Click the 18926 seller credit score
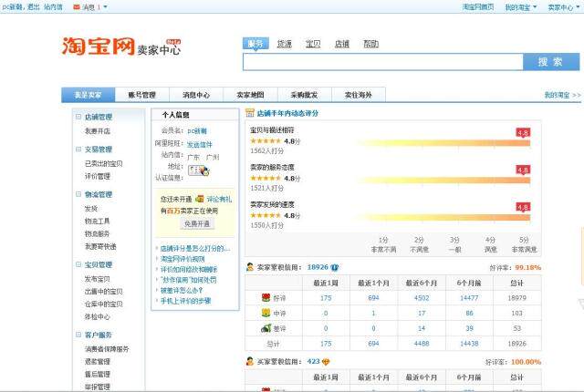The height and width of the screenshot is (392, 584). [318, 267]
